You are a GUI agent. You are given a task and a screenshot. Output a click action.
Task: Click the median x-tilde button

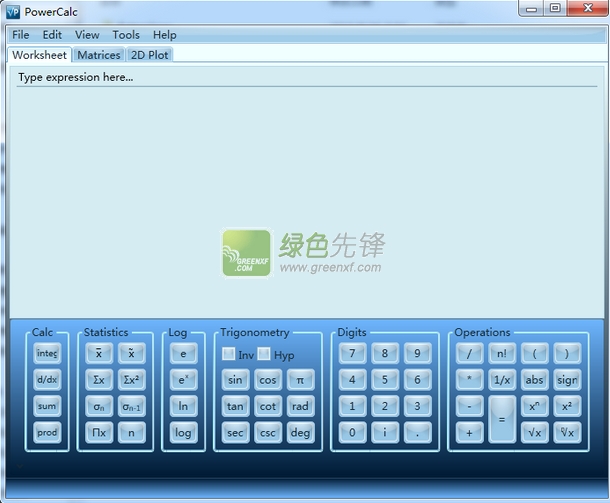(x=131, y=353)
